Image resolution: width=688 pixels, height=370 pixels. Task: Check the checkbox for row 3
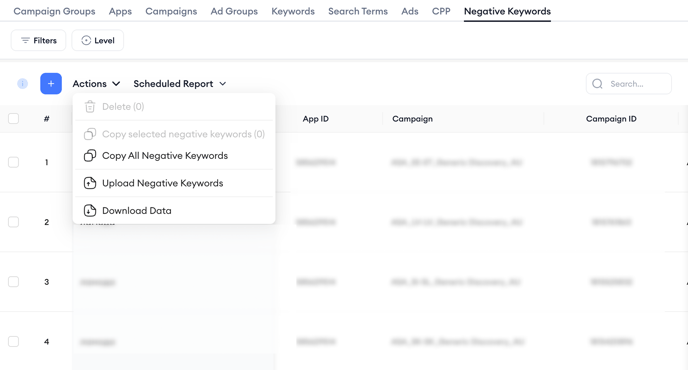[14, 282]
